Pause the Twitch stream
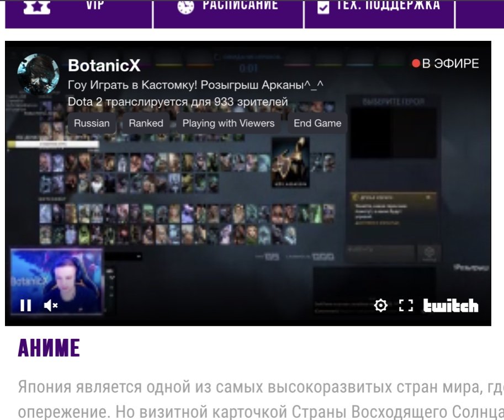 (26, 305)
